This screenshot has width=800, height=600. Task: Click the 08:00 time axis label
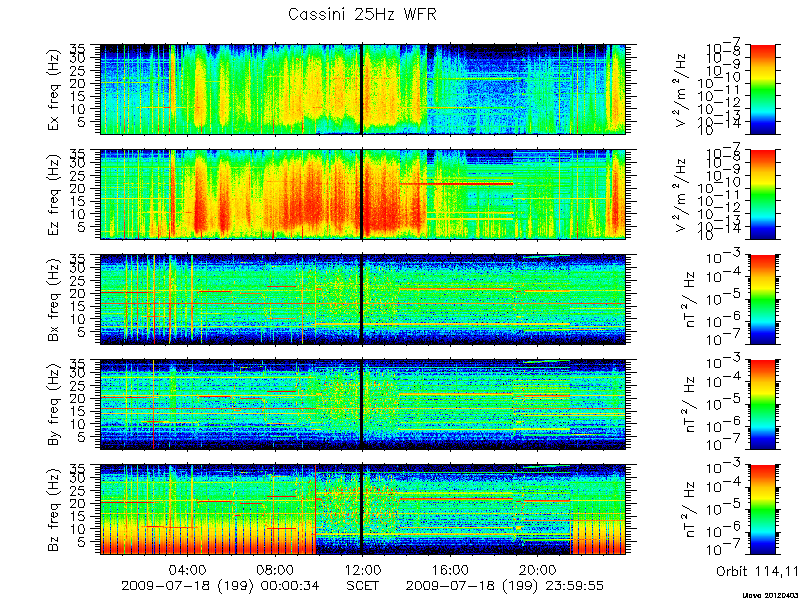[x=276, y=569]
